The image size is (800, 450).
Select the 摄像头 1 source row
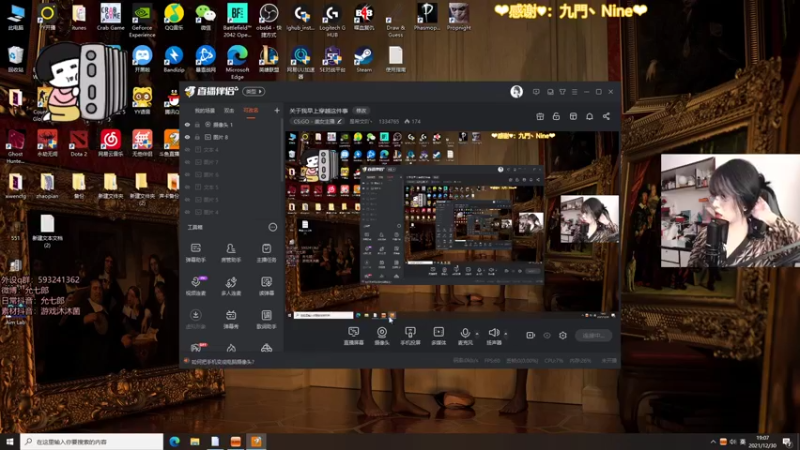tap(231, 124)
